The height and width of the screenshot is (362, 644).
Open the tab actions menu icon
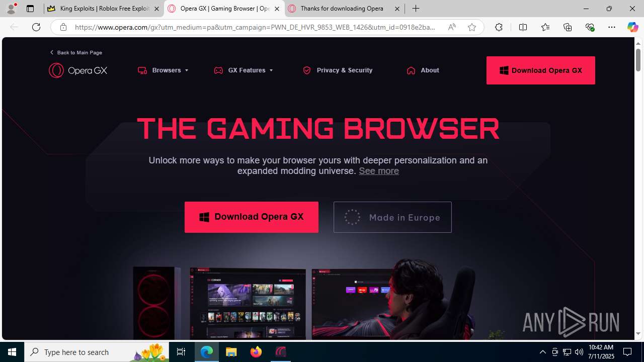[30, 9]
